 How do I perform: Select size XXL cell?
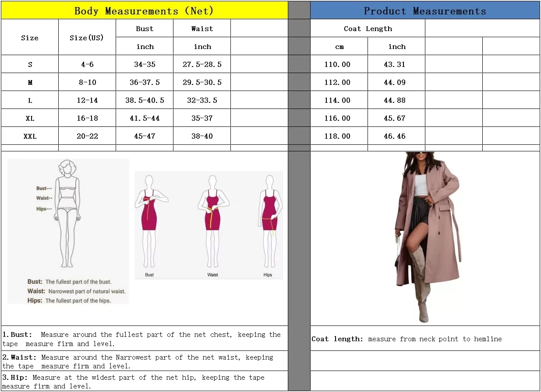point(30,136)
